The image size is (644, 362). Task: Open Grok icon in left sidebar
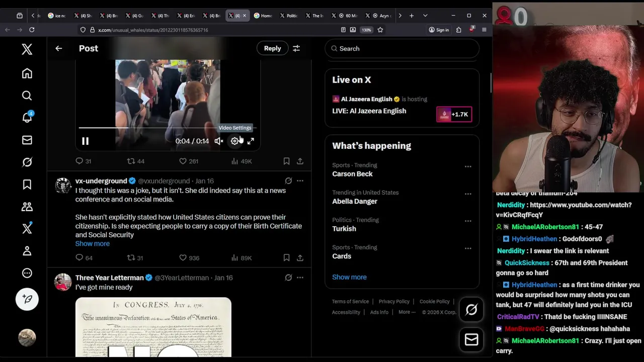(x=27, y=162)
